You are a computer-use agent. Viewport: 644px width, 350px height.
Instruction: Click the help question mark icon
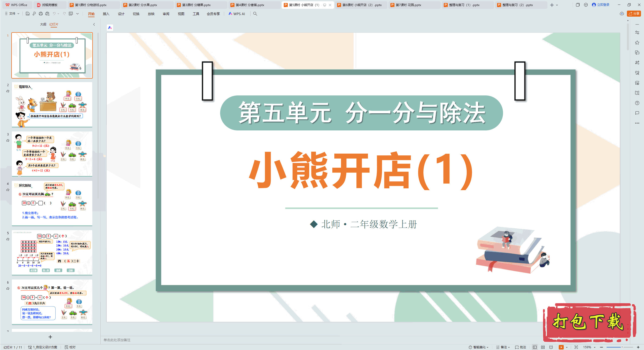[637, 103]
